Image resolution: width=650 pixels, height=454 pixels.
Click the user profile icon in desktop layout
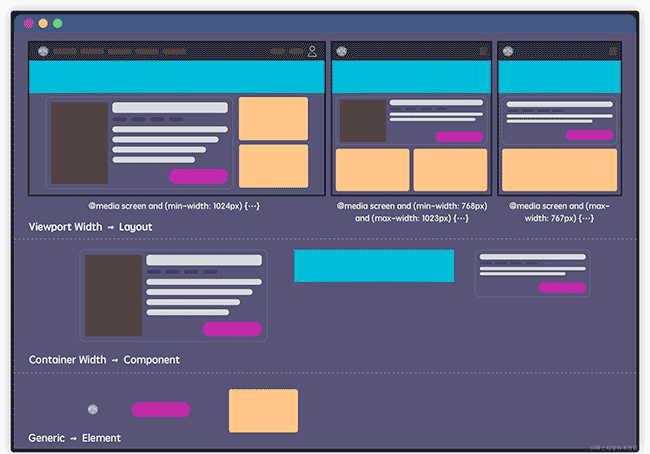[x=312, y=51]
